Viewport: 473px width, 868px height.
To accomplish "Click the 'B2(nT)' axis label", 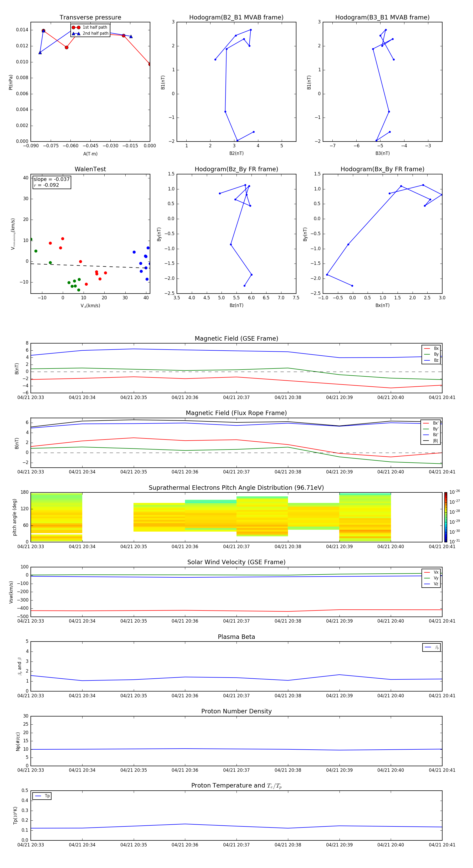I will click(236, 153).
